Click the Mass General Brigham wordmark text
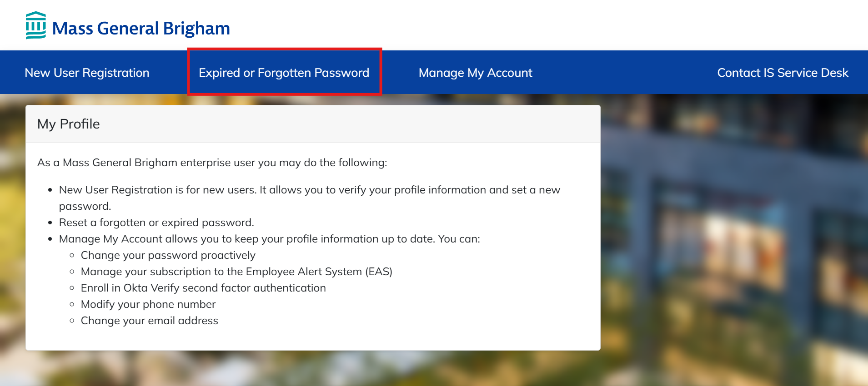 point(141,29)
